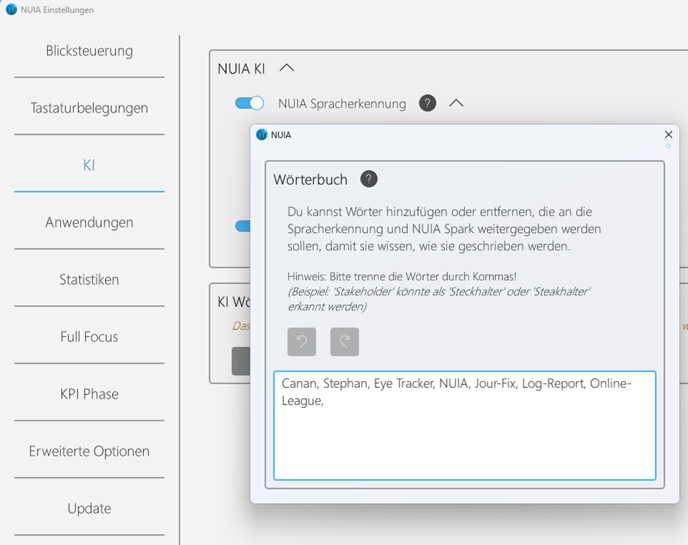This screenshot has width=688, height=545.
Task: Open the Blicksteuerung settings tab
Action: point(89,51)
